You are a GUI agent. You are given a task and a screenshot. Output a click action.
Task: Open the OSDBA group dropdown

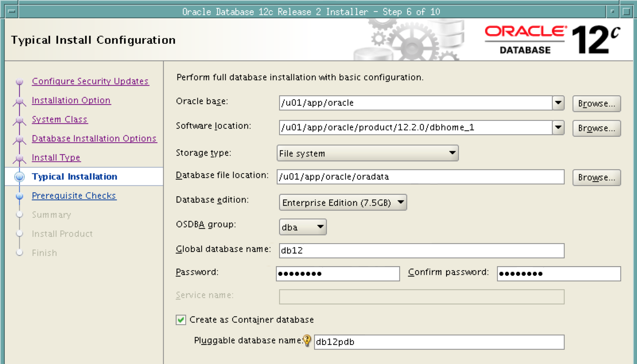303,227
